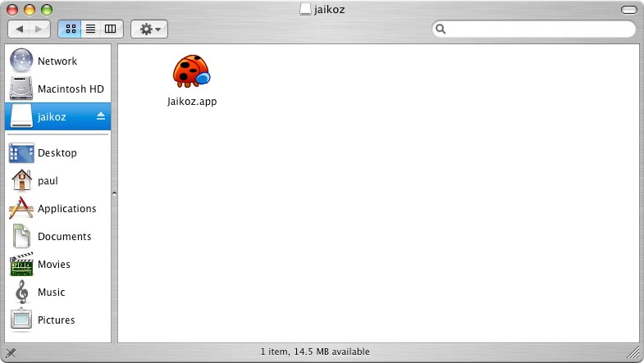Select Network globe icon in sidebar
The width and height of the screenshot is (644, 363).
(21, 61)
